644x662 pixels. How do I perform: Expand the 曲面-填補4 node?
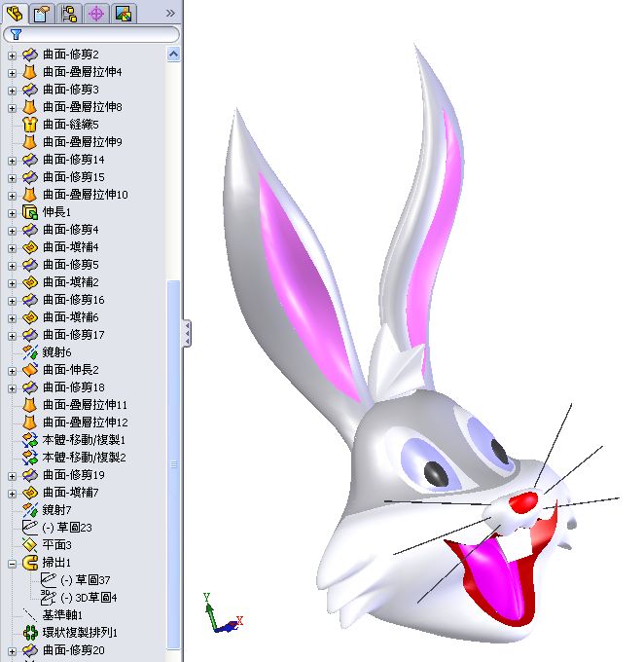coord(12,248)
